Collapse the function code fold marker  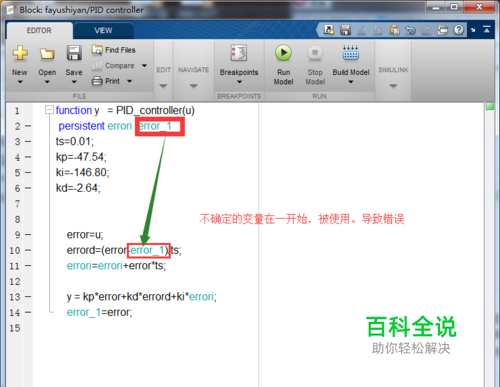49,110
